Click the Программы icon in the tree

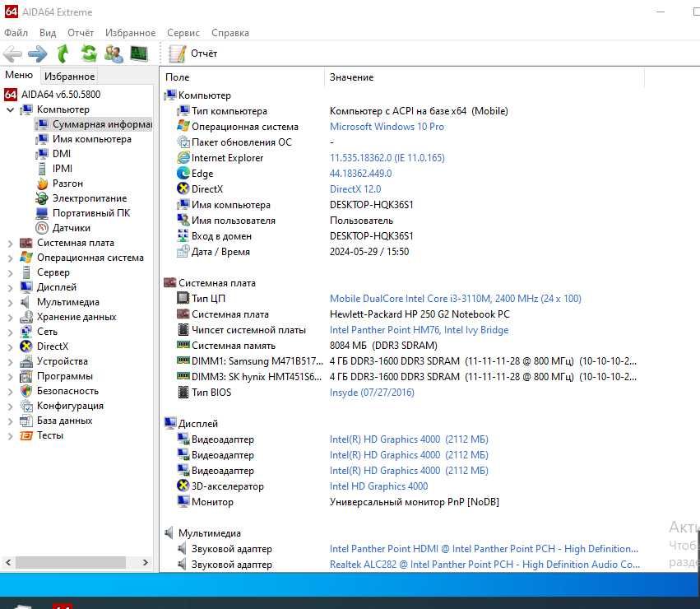(26, 376)
